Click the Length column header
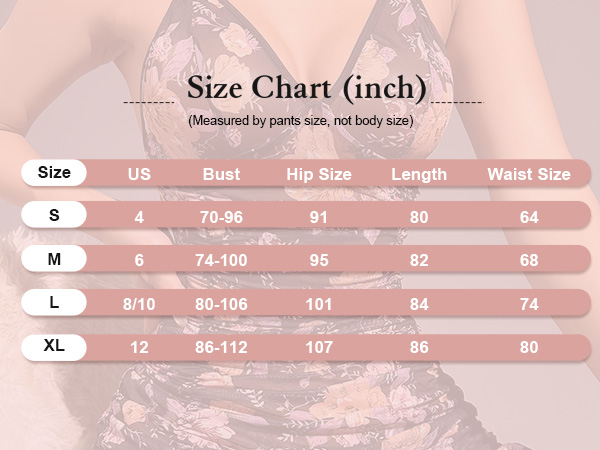Screen dimensions: 600x450 point(419,174)
